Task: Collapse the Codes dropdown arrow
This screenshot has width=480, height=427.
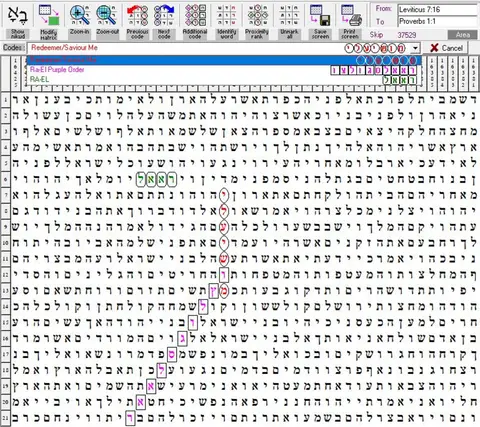Action: click(x=415, y=48)
